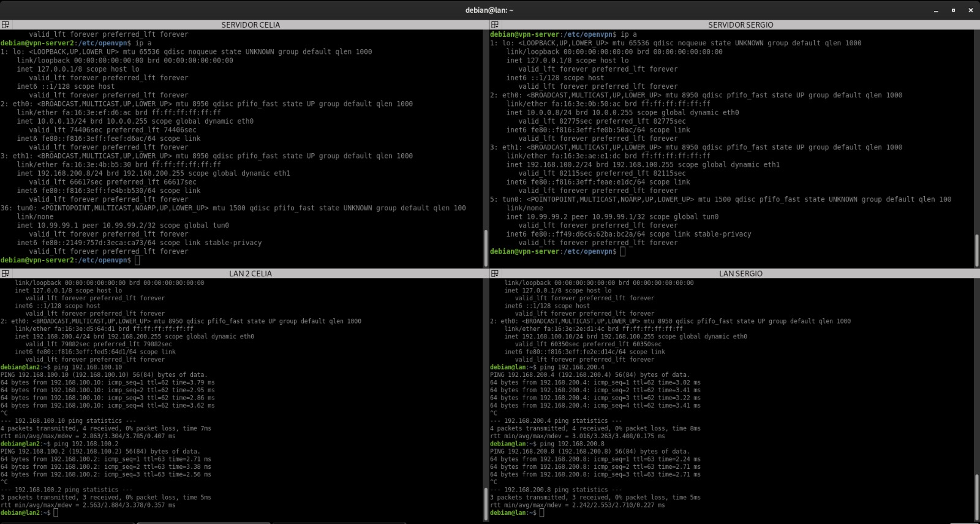980x524 pixels.
Task: Click the grouping icon of LAN SERGIO pane
Action: click(494, 274)
